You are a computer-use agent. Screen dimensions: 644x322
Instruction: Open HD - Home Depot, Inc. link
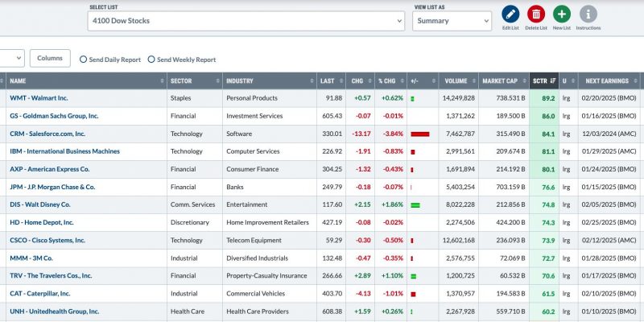42,222
